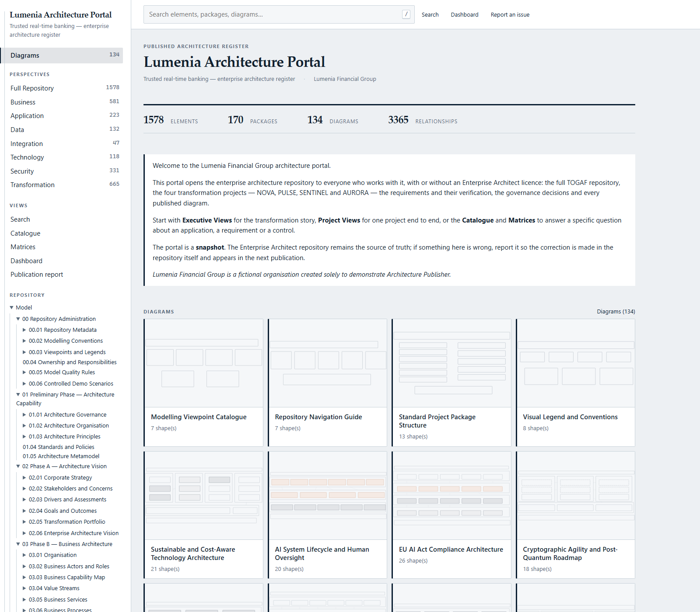Click the search input field
Screen dimensions: 700x612
coord(279,14)
